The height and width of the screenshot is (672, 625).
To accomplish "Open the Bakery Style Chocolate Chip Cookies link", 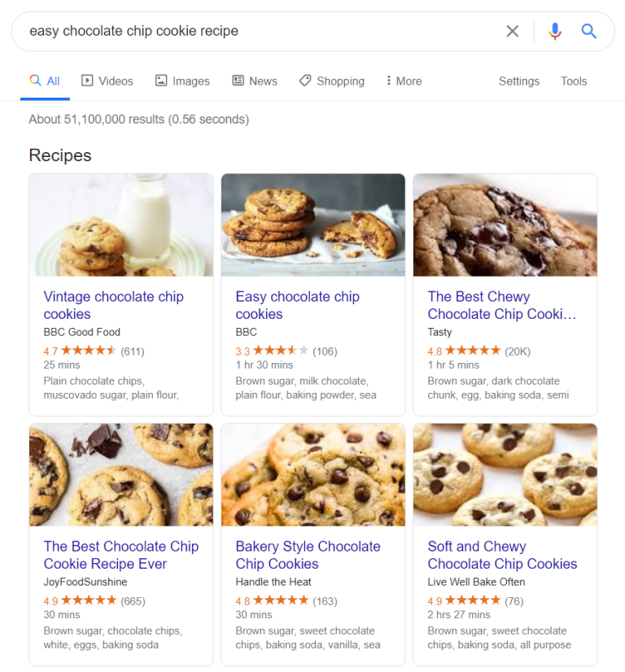I will tap(306, 555).
